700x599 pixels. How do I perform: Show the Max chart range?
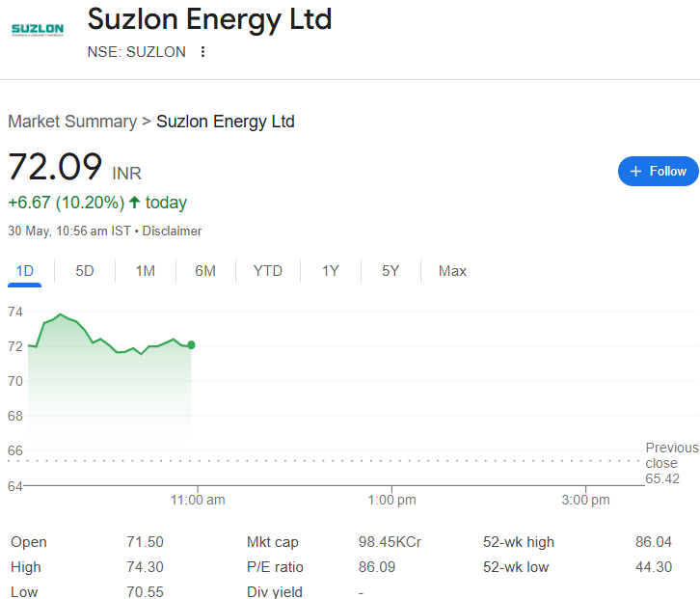point(452,271)
